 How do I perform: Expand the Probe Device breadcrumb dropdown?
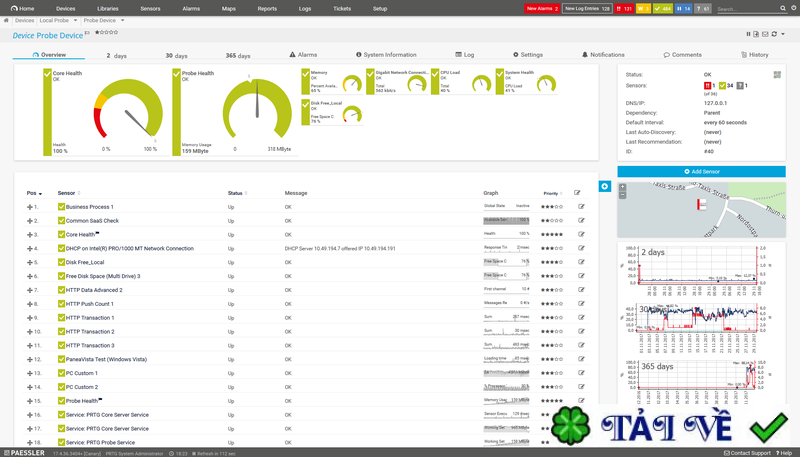pyautogui.click(x=122, y=20)
